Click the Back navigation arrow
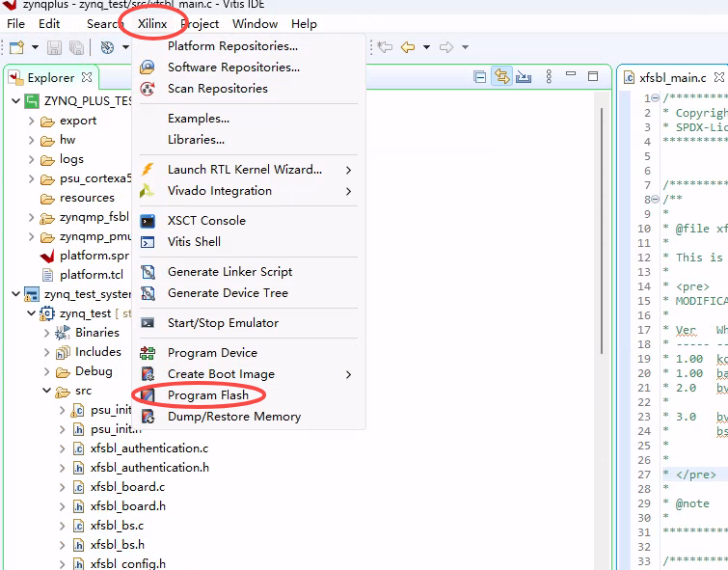 [x=408, y=47]
